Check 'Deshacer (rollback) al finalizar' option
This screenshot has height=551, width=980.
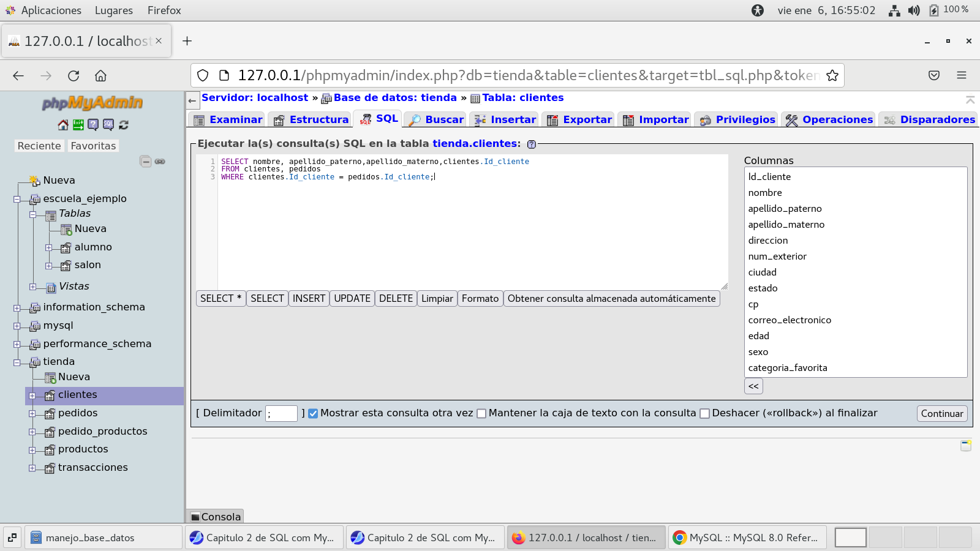click(x=704, y=413)
